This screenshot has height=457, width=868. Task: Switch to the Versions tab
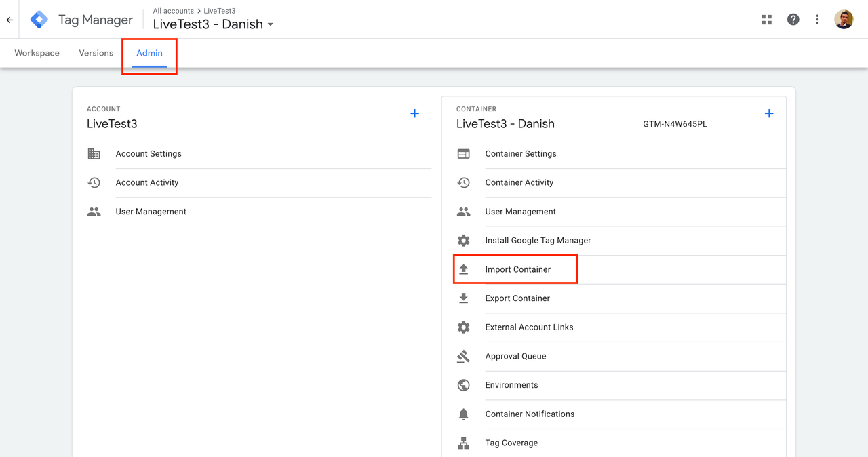96,53
